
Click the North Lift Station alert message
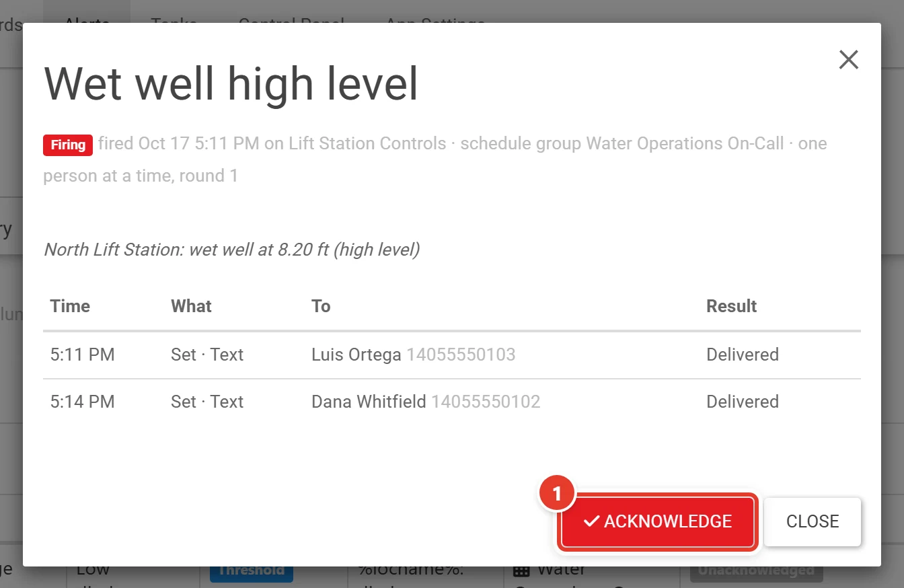tap(232, 250)
